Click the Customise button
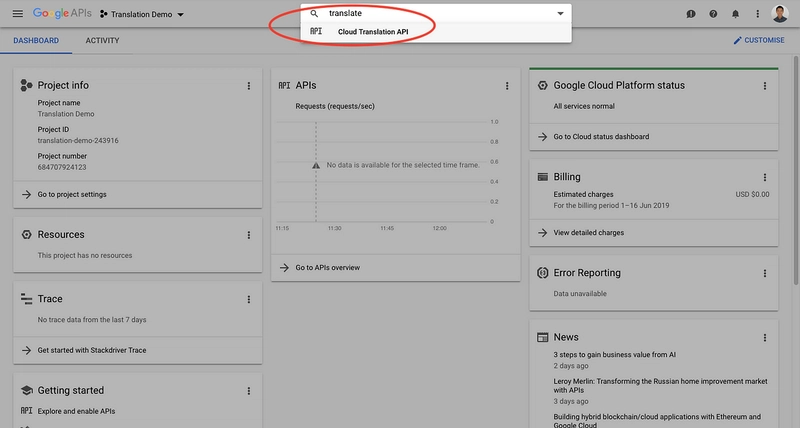Image resolution: width=800 pixels, height=428 pixels. [759, 41]
